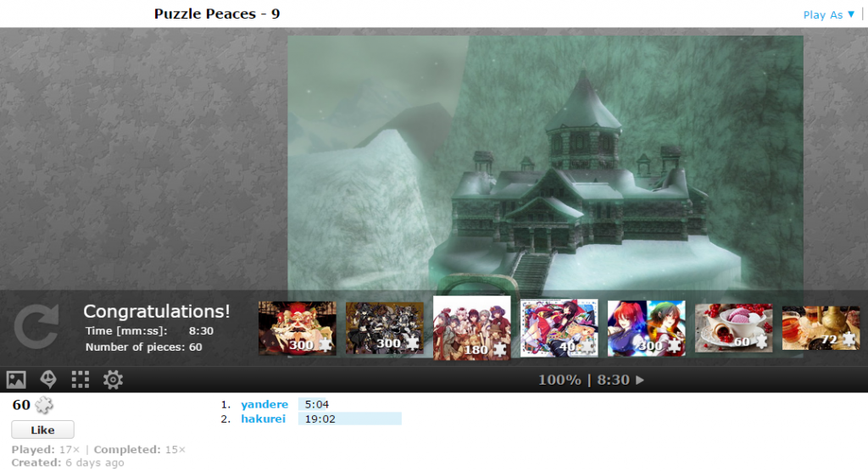Click the Like button
Viewport: 868px width, 471px height.
click(x=42, y=429)
